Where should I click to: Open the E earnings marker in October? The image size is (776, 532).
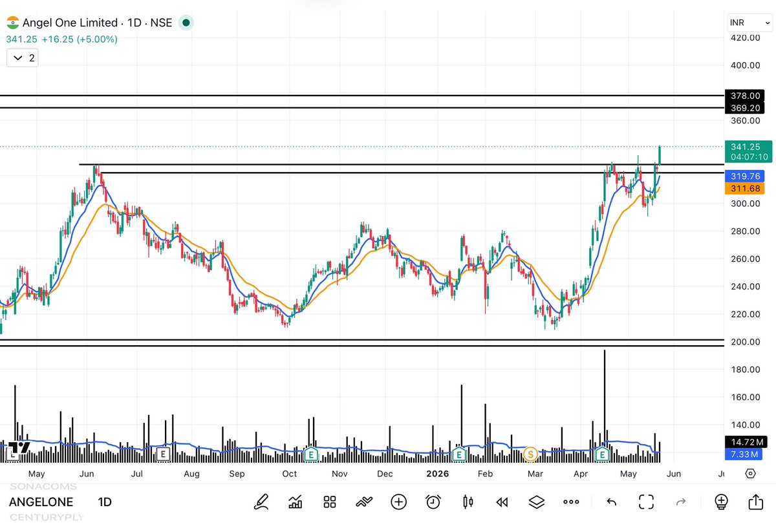pos(311,454)
